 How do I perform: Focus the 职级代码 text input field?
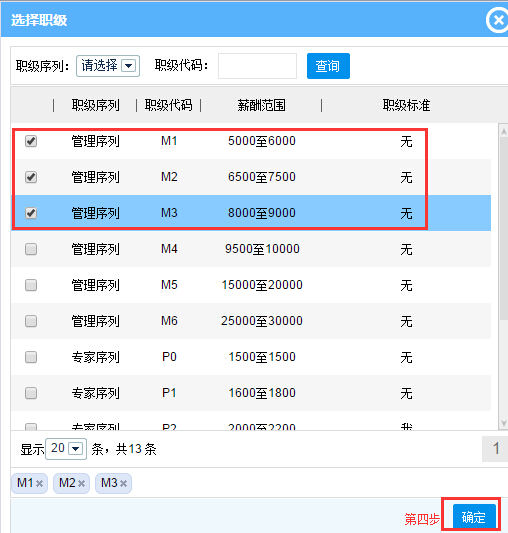(257, 66)
